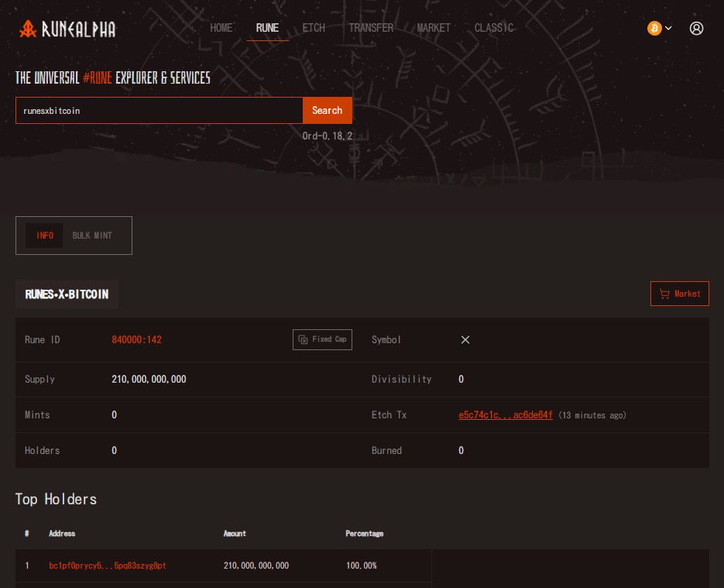Image resolution: width=724 pixels, height=588 pixels.
Task: Open the user account profile icon
Action: [696, 28]
